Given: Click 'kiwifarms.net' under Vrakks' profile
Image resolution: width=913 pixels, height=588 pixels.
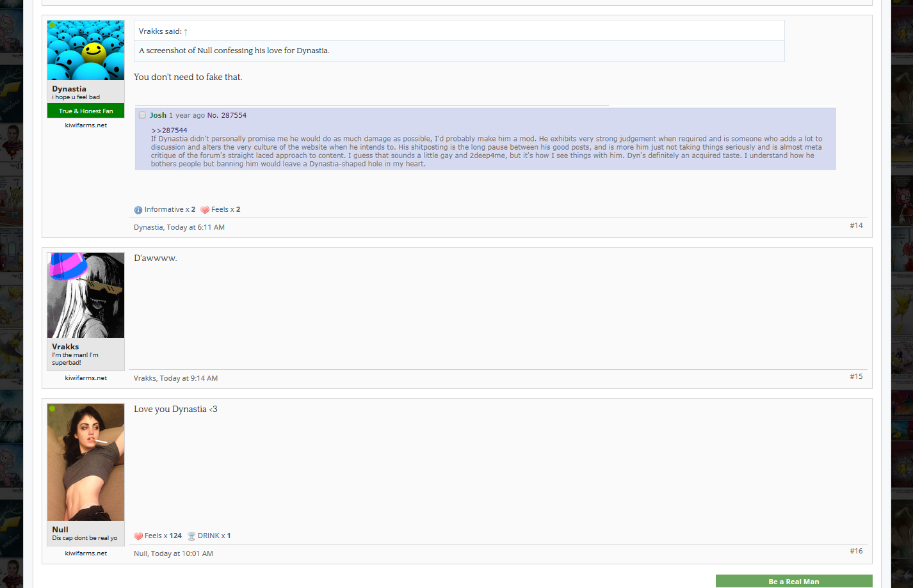Looking at the screenshot, I should click(86, 378).
